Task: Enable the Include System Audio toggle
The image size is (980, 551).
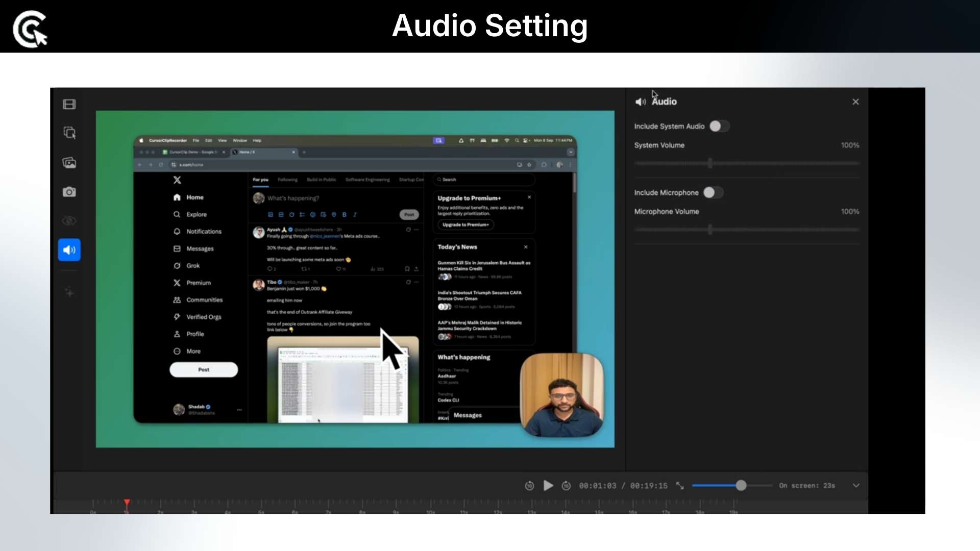Action: [x=719, y=126]
